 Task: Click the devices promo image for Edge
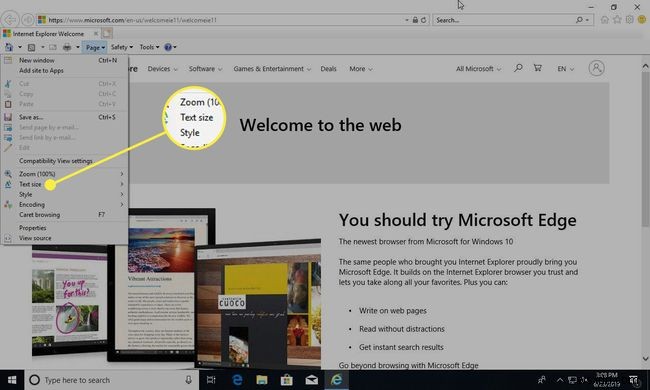[x=176, y=288]
